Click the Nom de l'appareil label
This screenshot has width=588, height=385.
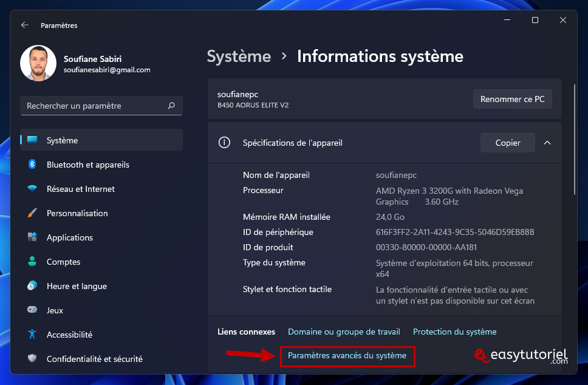276,175
